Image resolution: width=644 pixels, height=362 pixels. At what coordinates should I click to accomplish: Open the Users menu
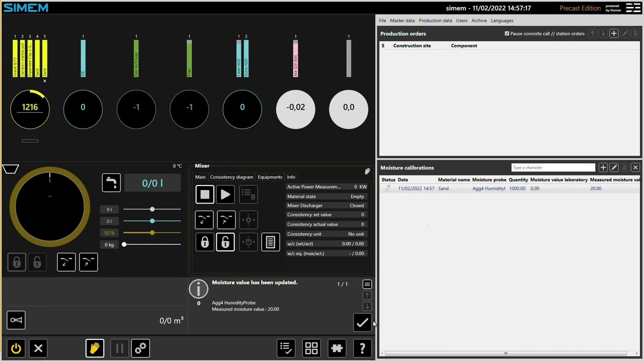point(461,21)
